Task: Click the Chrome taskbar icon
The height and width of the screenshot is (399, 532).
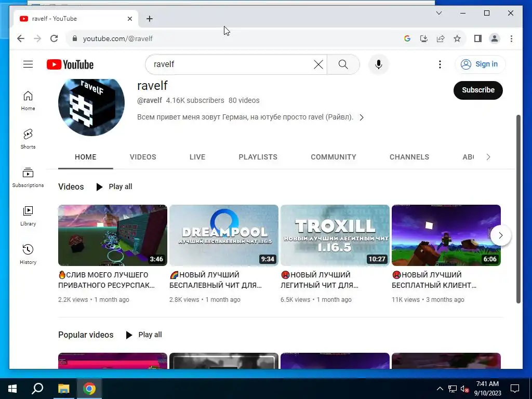Action: [x=89, y=389]
